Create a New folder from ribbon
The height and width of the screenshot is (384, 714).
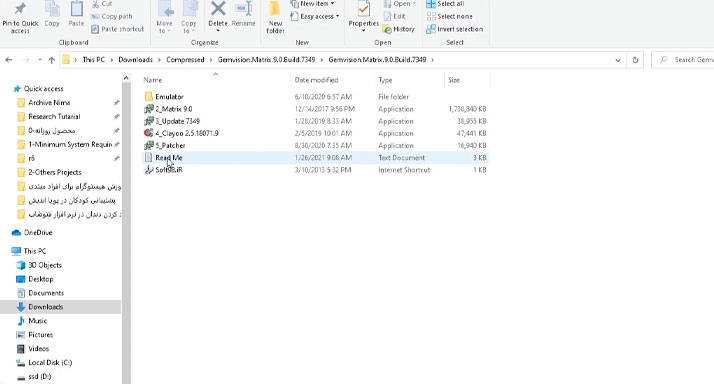coord(275,18)
